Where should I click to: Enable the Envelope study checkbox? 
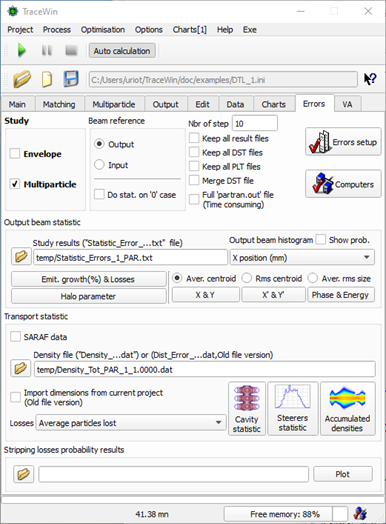pyautogui.click(x=15, y=154)
